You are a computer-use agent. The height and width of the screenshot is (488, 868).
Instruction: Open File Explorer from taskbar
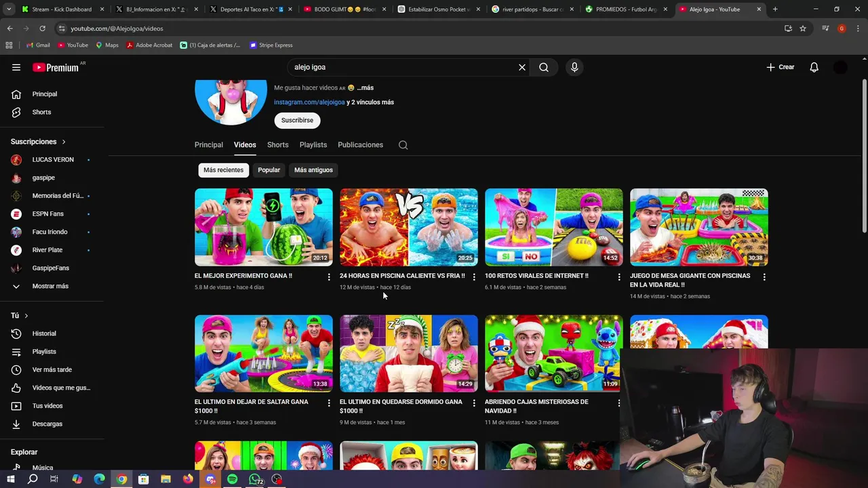pos(165,479)
